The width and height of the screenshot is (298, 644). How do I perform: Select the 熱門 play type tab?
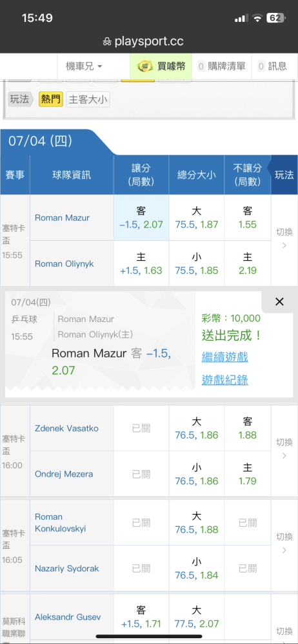tap(51, 99)
